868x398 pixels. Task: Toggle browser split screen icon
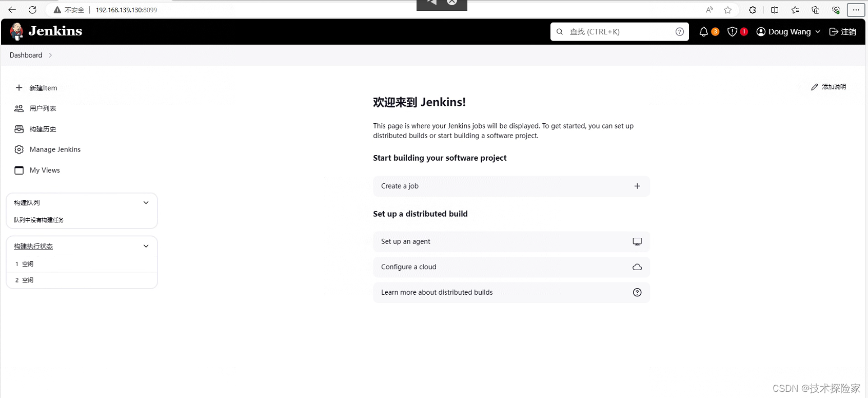pos(775,10)
